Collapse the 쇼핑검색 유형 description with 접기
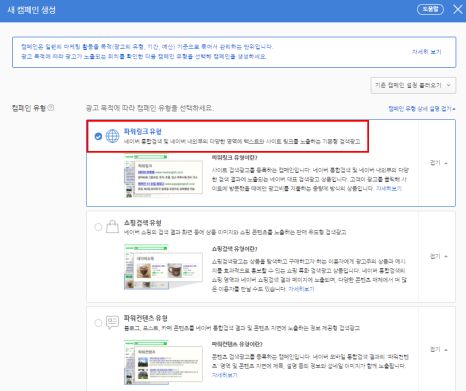 (x=439, y=256)
